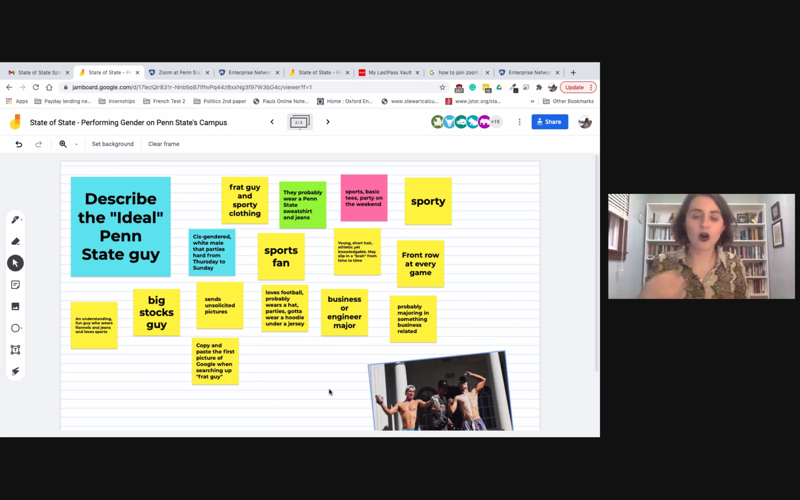Go to the next frame
The height and width of the screenshot is (500, 800).
328,122
